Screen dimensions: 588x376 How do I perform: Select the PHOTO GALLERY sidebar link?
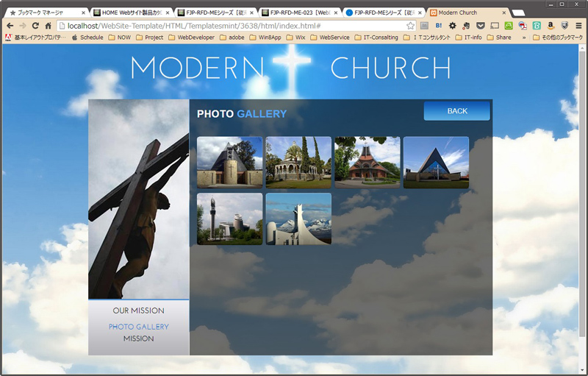point(138,327)
